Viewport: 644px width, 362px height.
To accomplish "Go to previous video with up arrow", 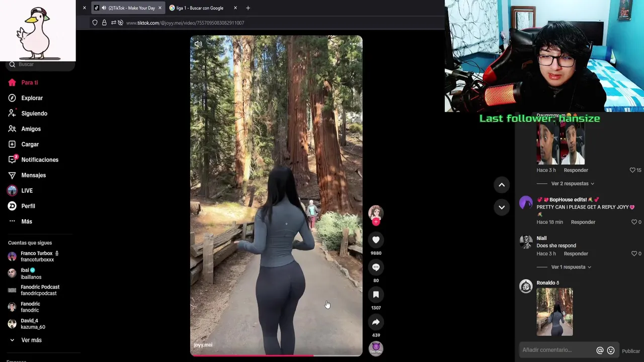I will coord(502,185).
